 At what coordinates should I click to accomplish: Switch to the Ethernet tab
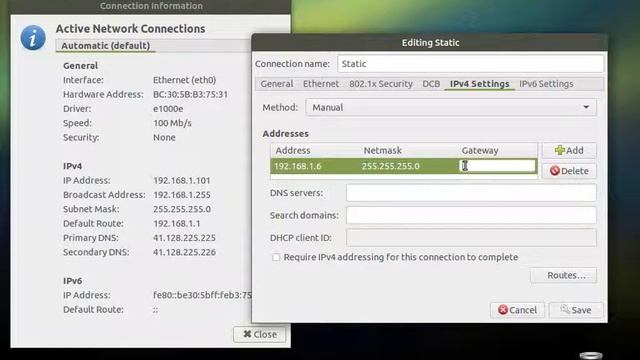click(x=321, y=84)
